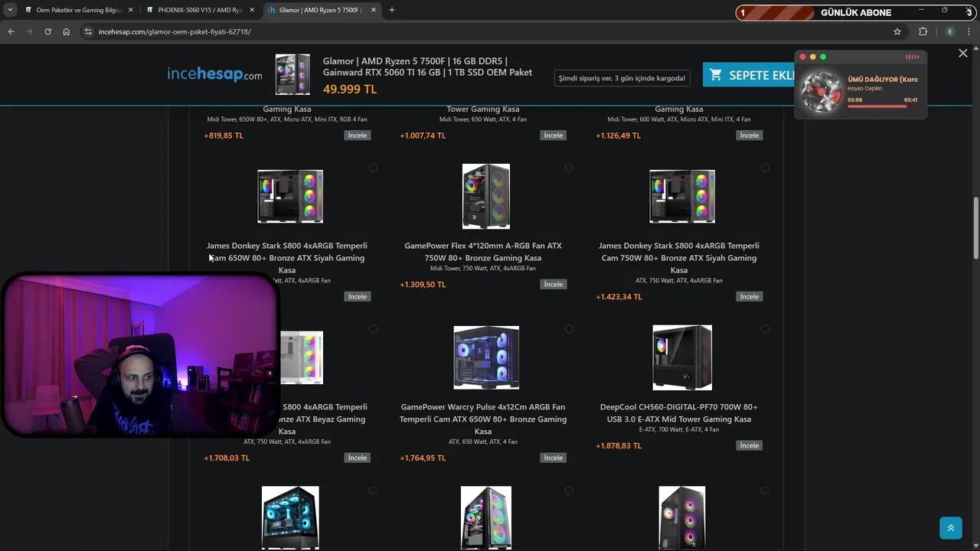Click the James Donkey Stark S800 750W Siyah title

tap(679, 258)
